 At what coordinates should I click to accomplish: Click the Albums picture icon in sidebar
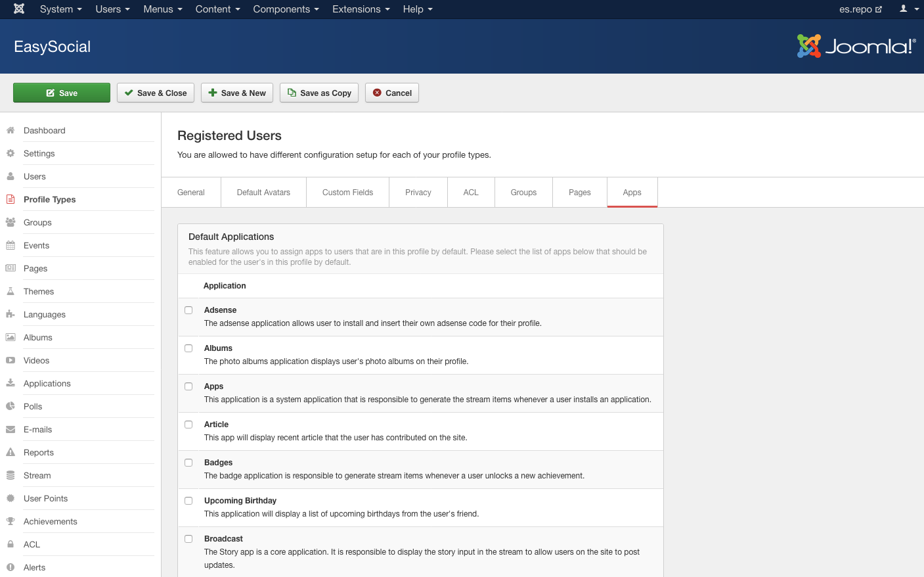[11, 337]
